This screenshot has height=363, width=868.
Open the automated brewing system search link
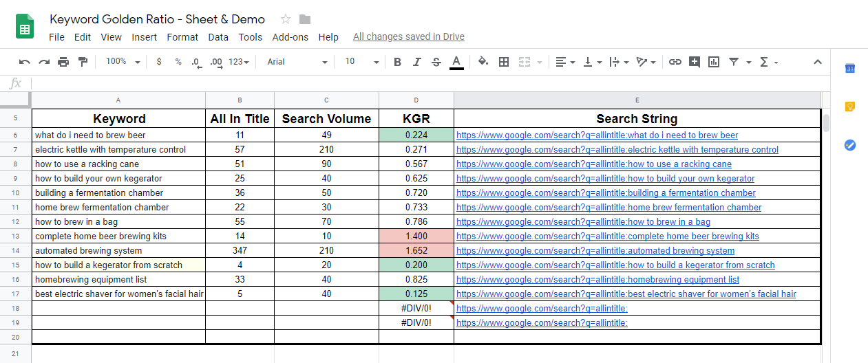coord(595,251)
